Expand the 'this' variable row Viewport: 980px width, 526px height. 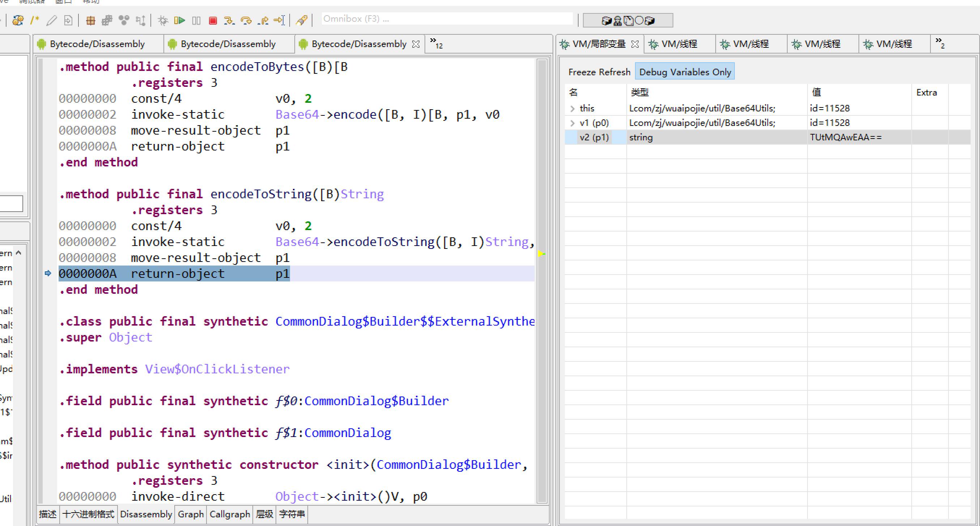click(x=572, y=109)
